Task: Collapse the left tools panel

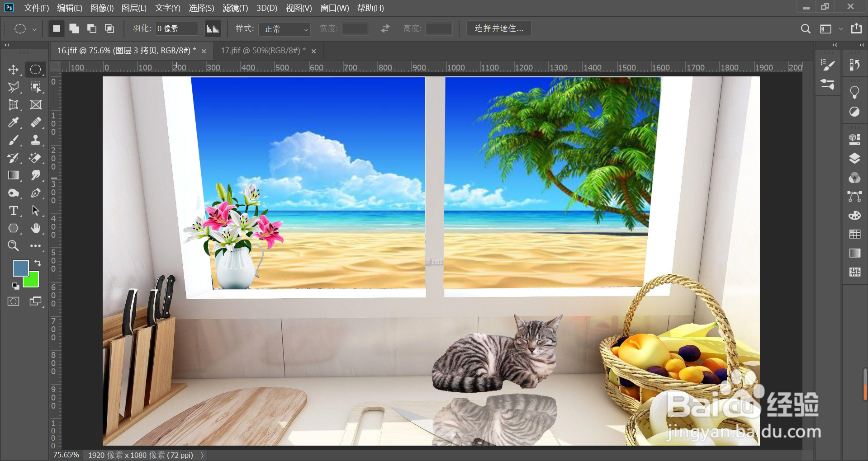Action: click(x=7, y=45)
